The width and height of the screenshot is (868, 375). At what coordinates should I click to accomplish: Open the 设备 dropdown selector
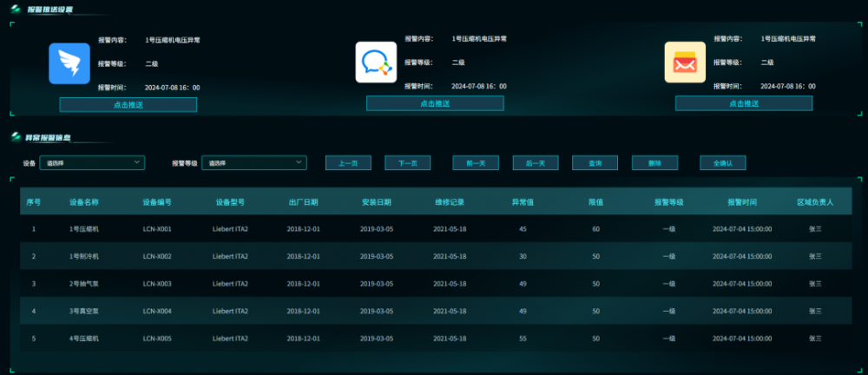click(92, 163)
